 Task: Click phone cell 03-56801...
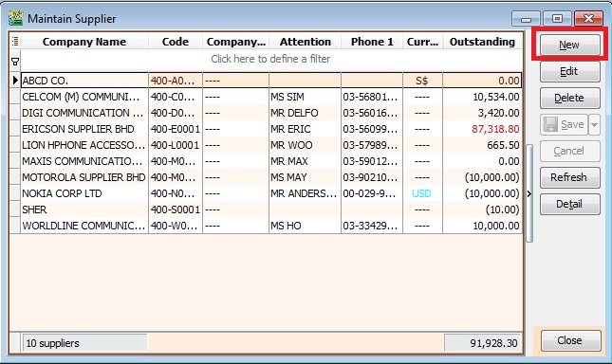pyautogui.click(x=372, y=97)
